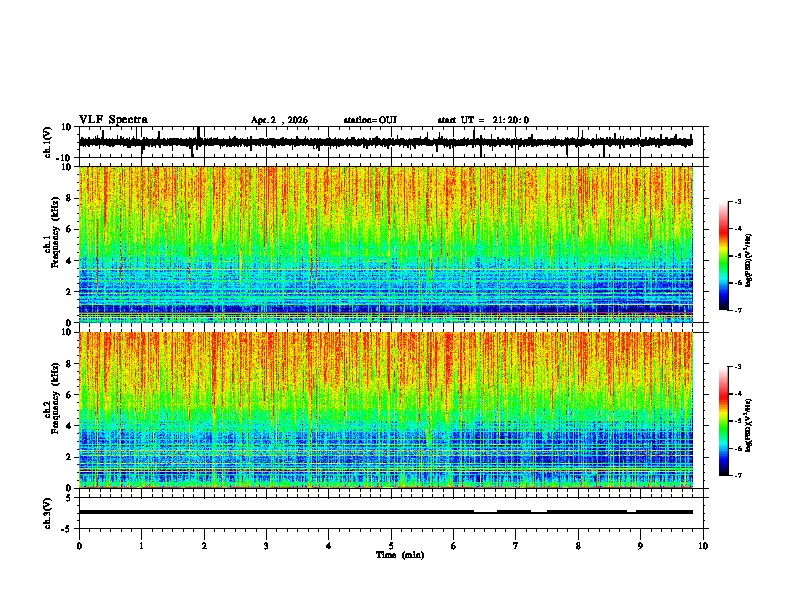Click the "Time (min)" axis label
This screenshot has width=792, height=612.
400,555
